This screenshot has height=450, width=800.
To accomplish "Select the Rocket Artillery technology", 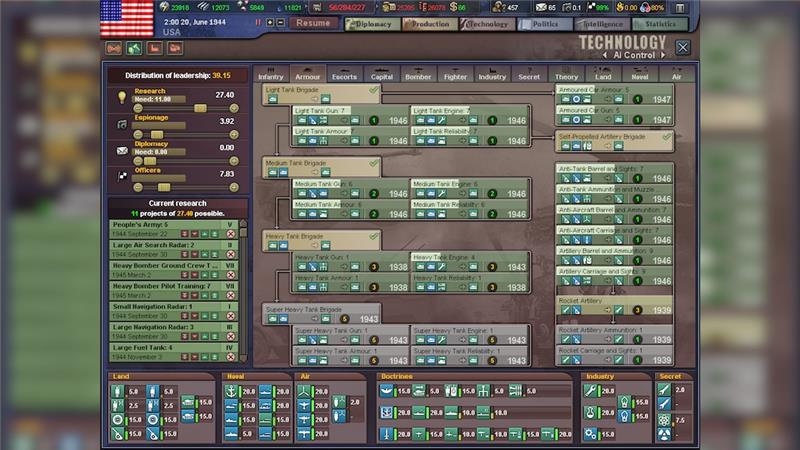I will click(x=614, y=306).
